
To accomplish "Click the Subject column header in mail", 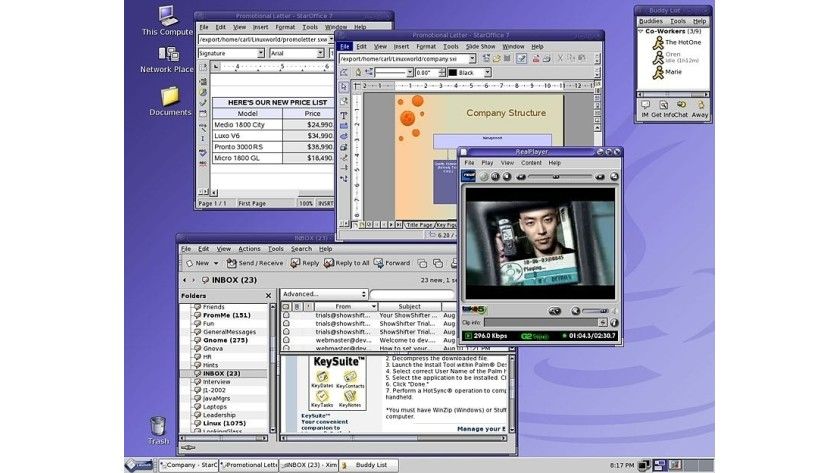I will tap(409, 306).
